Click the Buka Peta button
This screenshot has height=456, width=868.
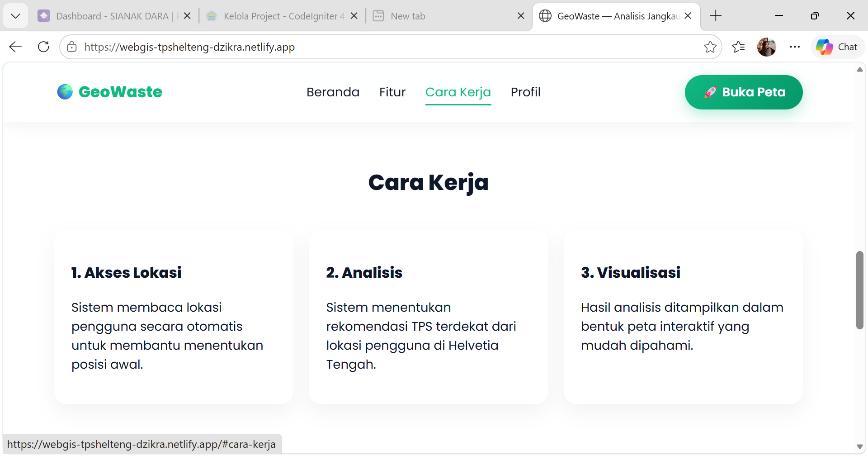(x=744, y=92)
